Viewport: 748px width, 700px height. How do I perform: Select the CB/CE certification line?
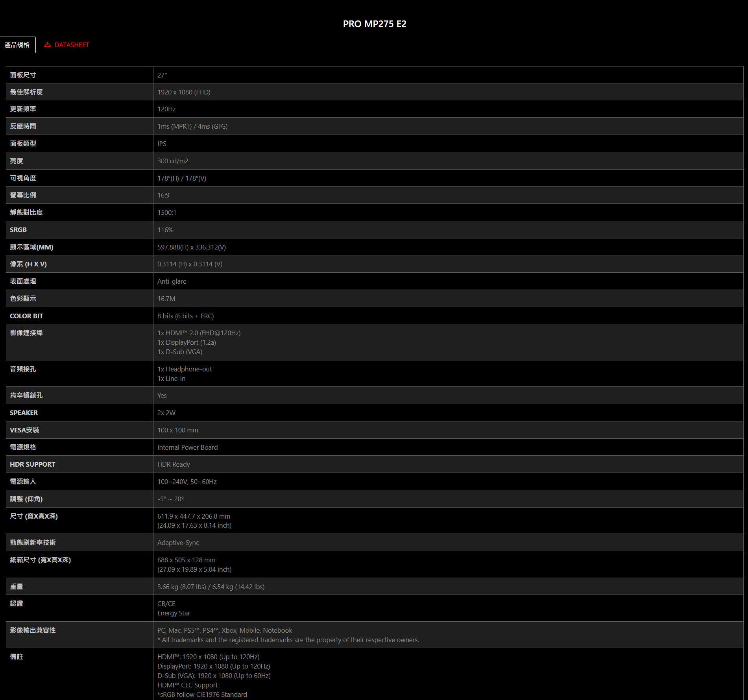[166, 604]
